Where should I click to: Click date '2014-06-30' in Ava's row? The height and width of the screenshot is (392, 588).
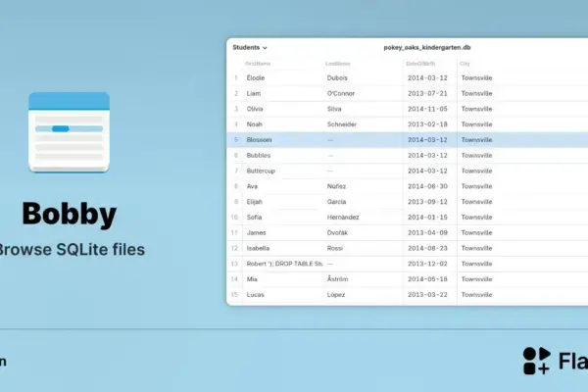(x=427, y=186)
